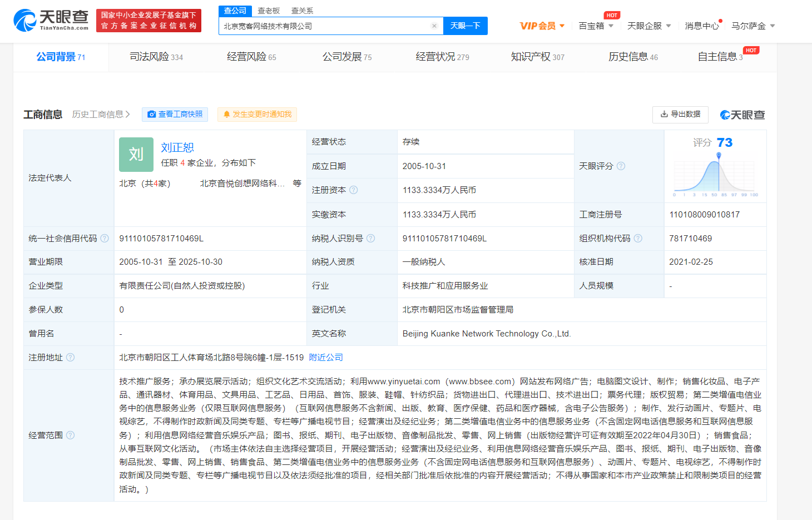Viewport: 812px width, 520px height.
Task: Open help icon next to 注册地址
Action: coord(70,358)
